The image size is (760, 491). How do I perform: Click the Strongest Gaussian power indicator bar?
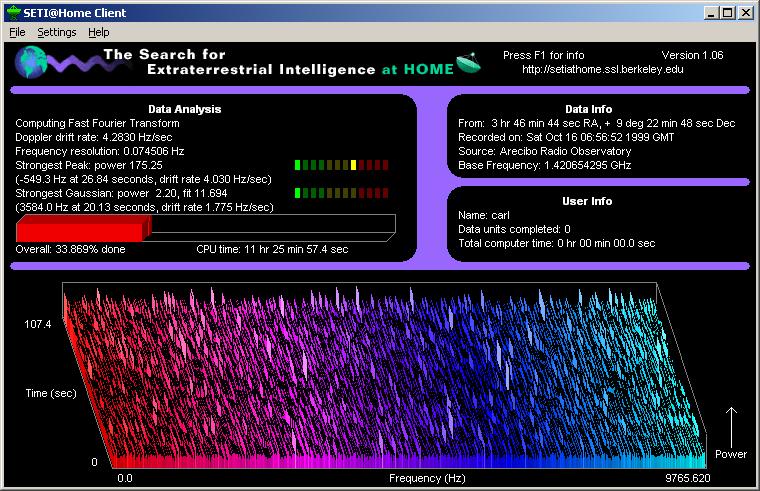point(341,193)
